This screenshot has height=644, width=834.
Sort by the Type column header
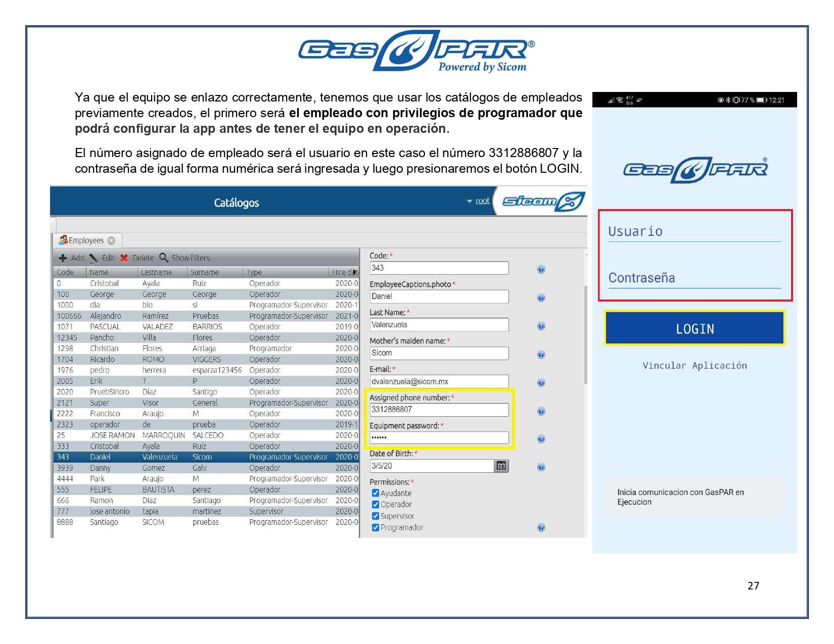(x=286, y=273)
